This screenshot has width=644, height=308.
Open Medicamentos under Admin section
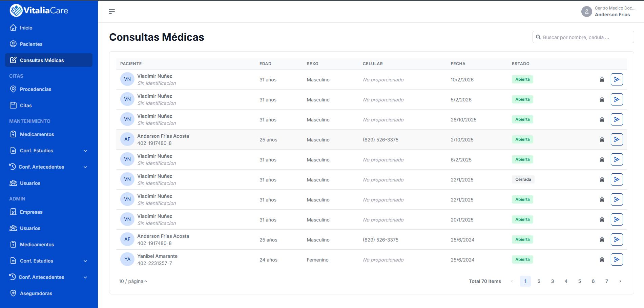(x=49, y=245)
